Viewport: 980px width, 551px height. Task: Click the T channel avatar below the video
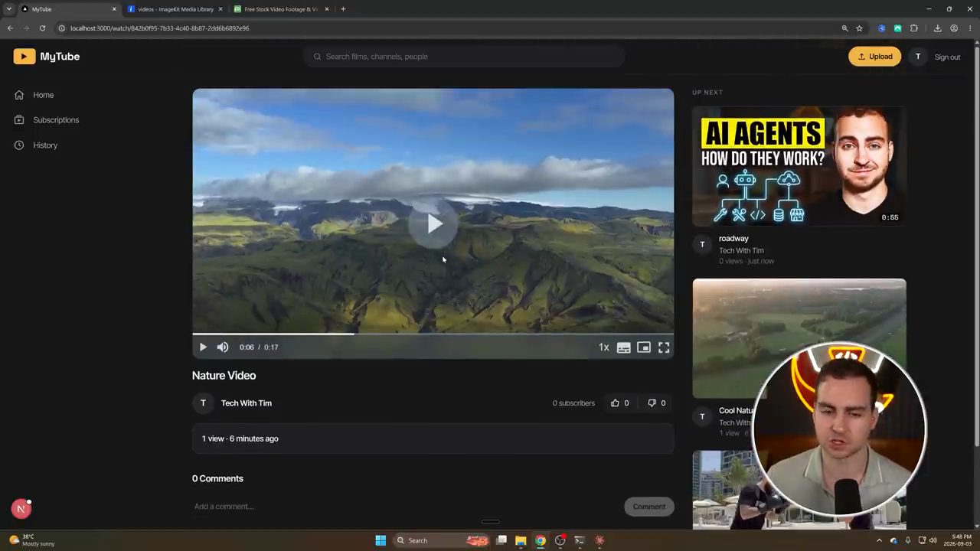tap(203, 403)
